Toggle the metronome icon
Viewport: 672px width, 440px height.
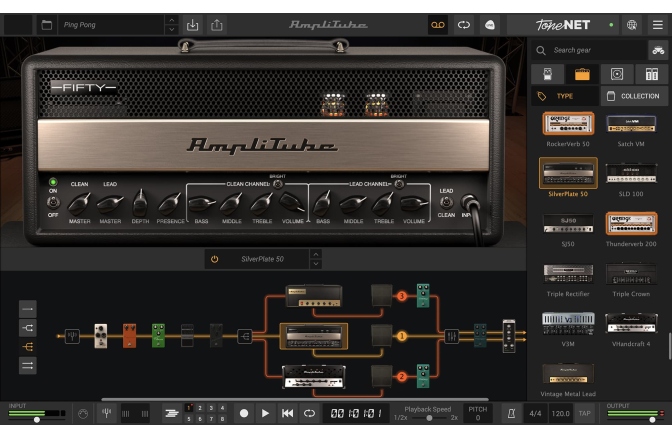(x=511, y=413)
